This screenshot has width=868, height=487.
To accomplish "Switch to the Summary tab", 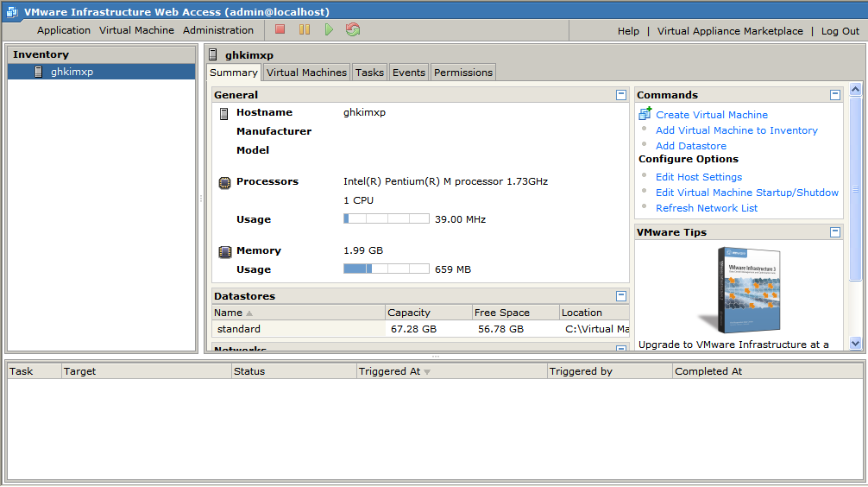I will click(234, 73).
